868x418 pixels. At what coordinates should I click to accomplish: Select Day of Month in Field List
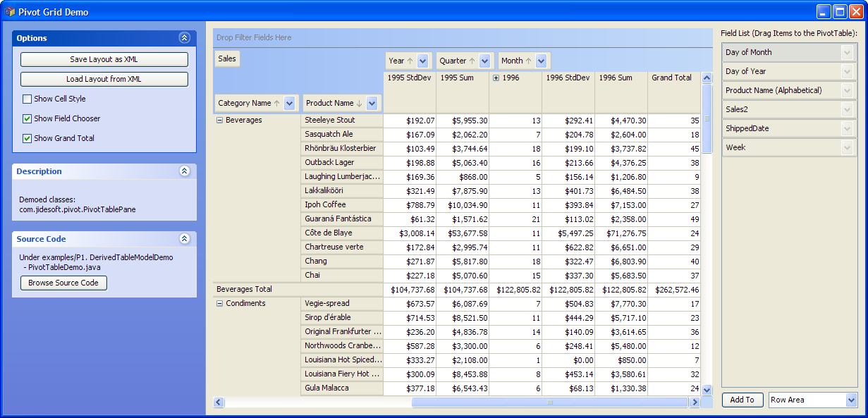pyautogui.click(x=781, y=53)
